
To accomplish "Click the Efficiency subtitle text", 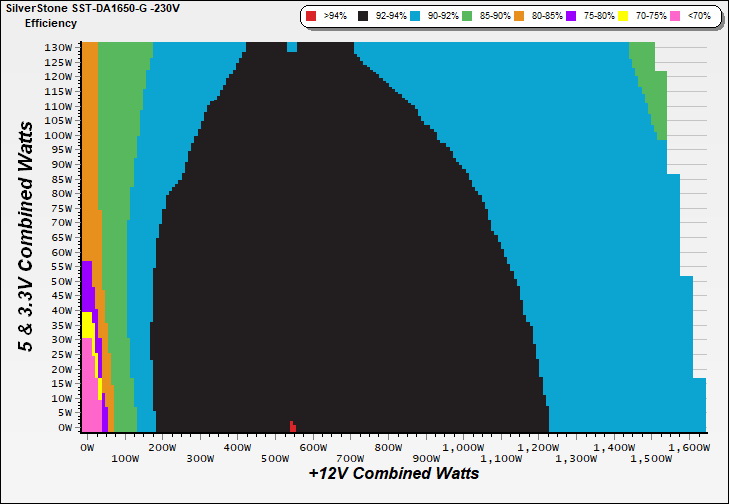I will pyautogui.click(x=50, y=22).
